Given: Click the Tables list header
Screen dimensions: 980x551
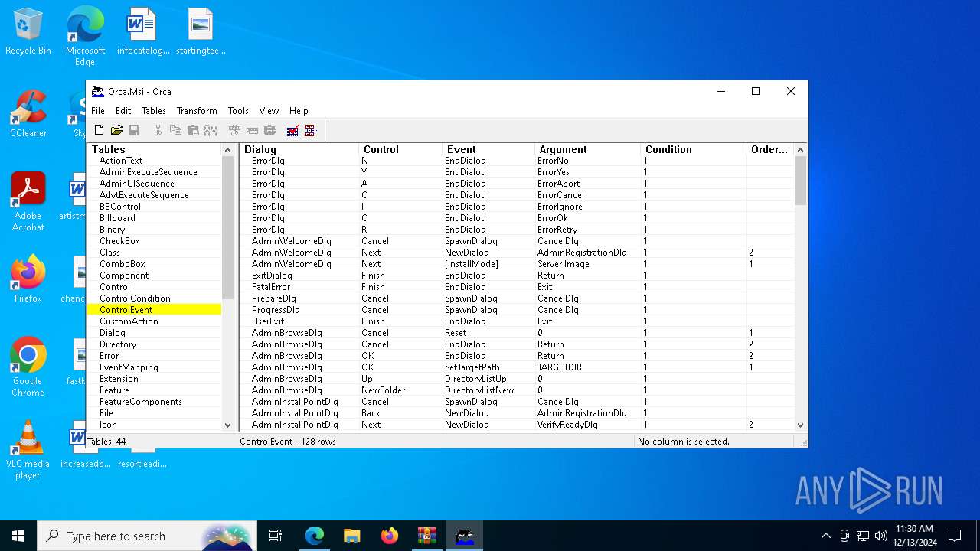Looking at the screenshot, I should [155, 149].
